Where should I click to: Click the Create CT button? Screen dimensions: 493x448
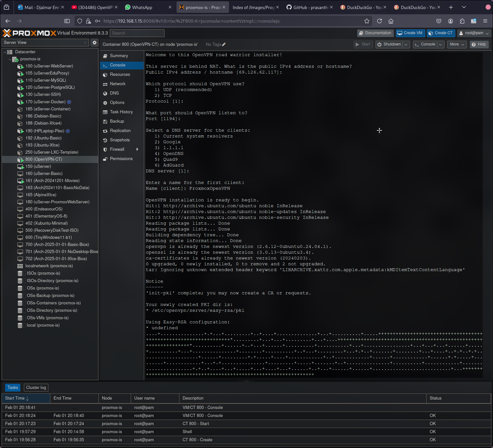[x=441, y=33]
